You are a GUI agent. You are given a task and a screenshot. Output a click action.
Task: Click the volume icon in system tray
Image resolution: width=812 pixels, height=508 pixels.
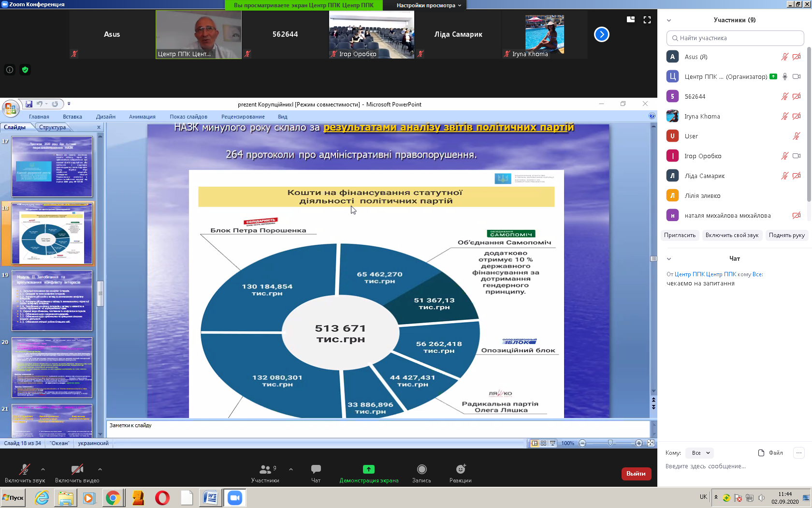tap(761, 498)
